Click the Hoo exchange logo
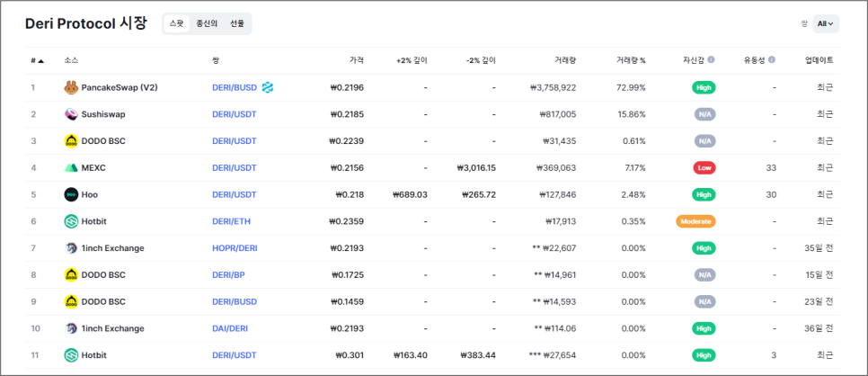The height and width of the screenshot is (376, 868). (71, 194)
